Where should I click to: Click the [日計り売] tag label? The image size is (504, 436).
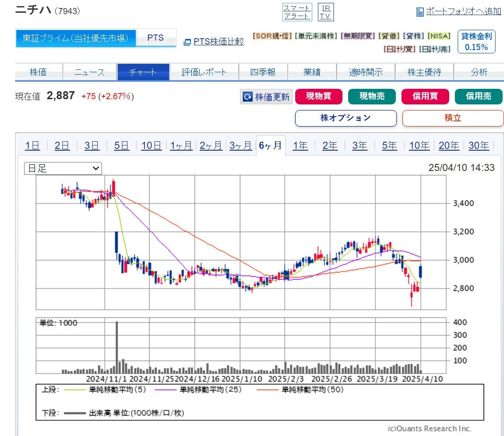tap(435, 49)
